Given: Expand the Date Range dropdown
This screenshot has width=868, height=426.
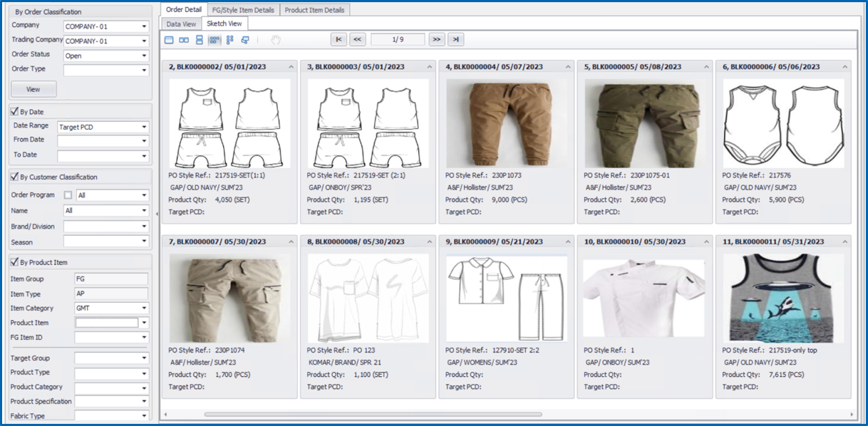Looking at the screenshot, I should point(144,128).
